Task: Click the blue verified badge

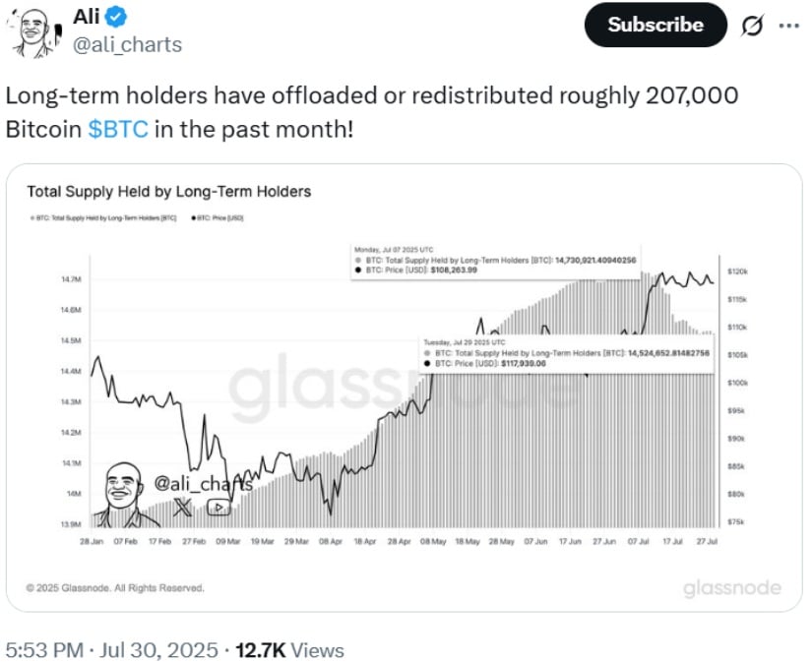Action: (115, 17)
